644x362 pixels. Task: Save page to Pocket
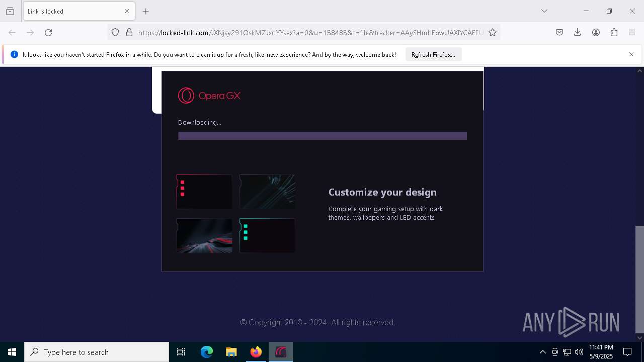coord(559,33)
